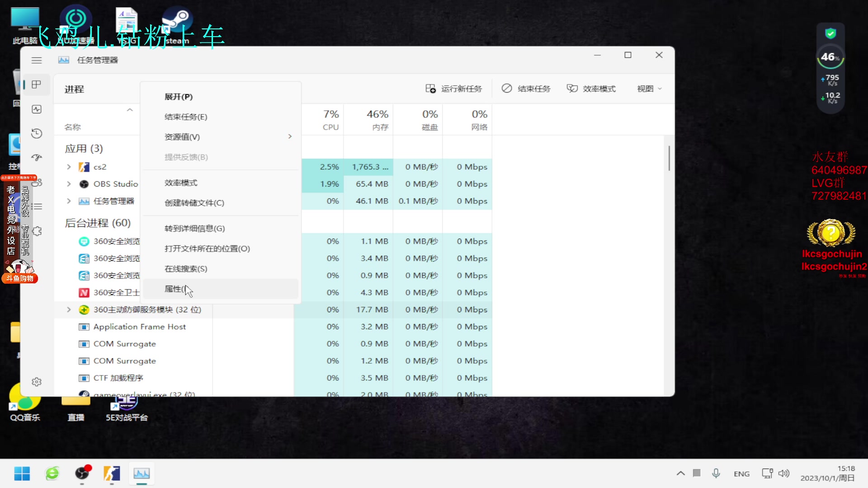Viewport: 868px width, 488px height.
Task: Open the App history icon in sidebar
Action: (x=37, y=133)
